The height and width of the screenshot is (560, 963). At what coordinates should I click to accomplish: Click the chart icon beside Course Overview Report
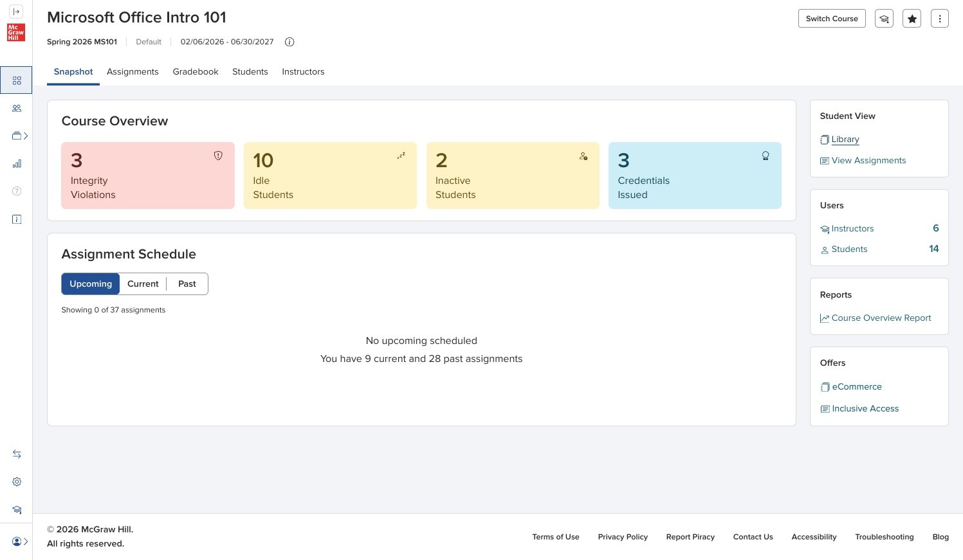click(825, 318)
